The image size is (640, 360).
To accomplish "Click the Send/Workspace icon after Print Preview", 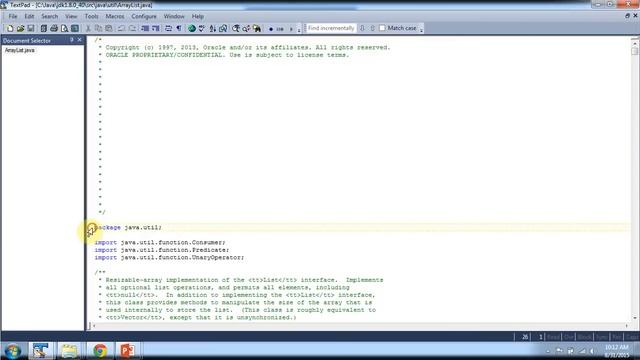I will pyautogui.click(x=75, y=29).
